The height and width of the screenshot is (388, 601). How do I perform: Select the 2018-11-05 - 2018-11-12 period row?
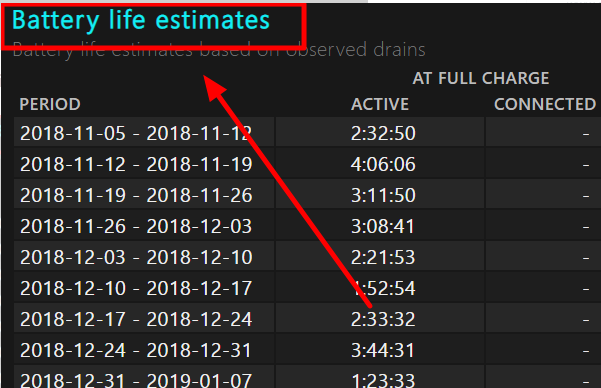click(x=307, y=132)
